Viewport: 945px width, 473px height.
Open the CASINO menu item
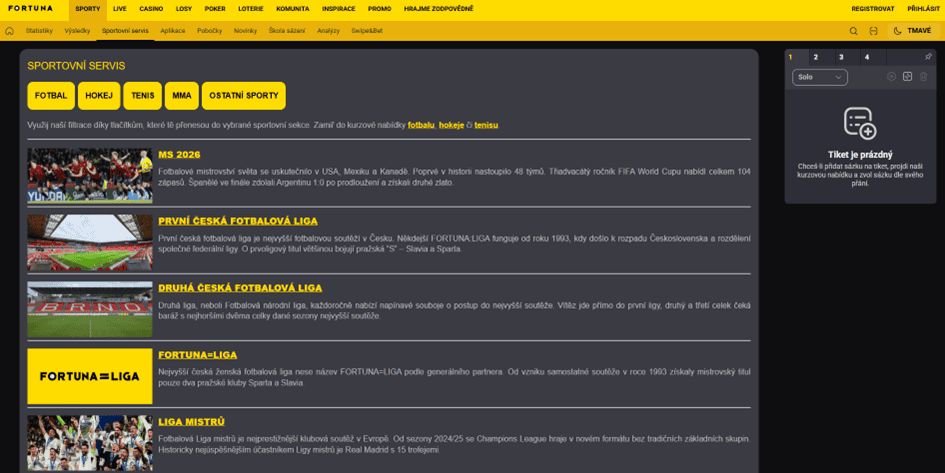[151, 9]
